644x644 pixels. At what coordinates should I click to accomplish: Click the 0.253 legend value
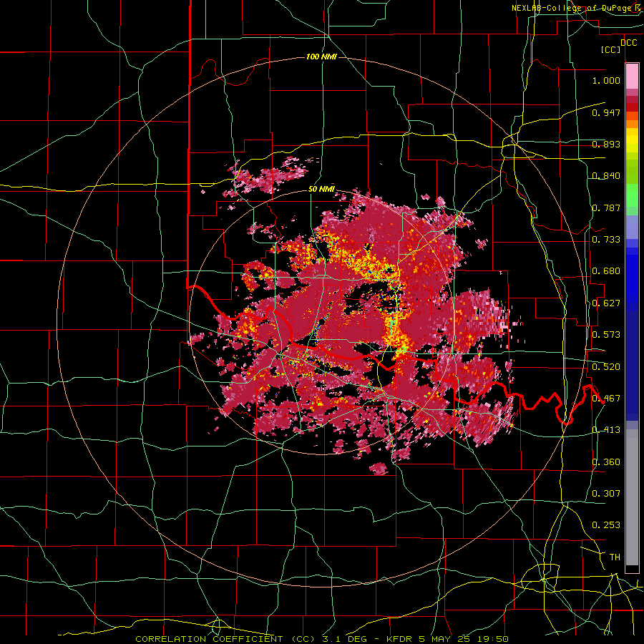point(606,525)
